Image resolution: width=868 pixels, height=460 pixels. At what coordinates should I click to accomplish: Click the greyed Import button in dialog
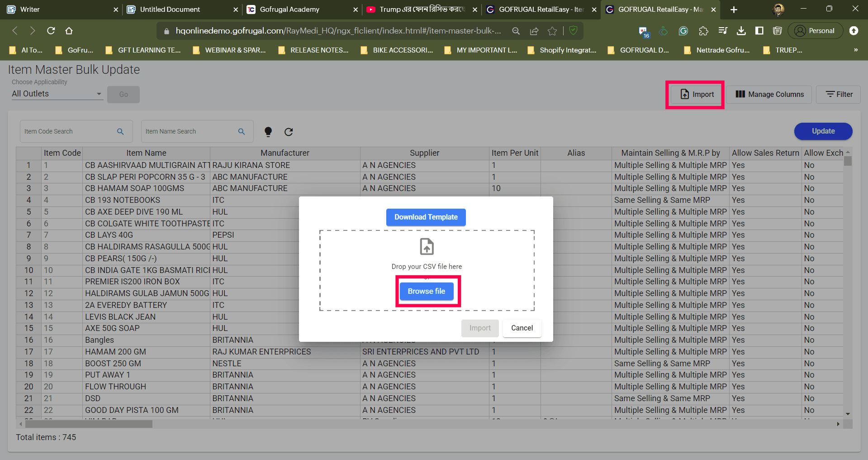tap(480, 328)
